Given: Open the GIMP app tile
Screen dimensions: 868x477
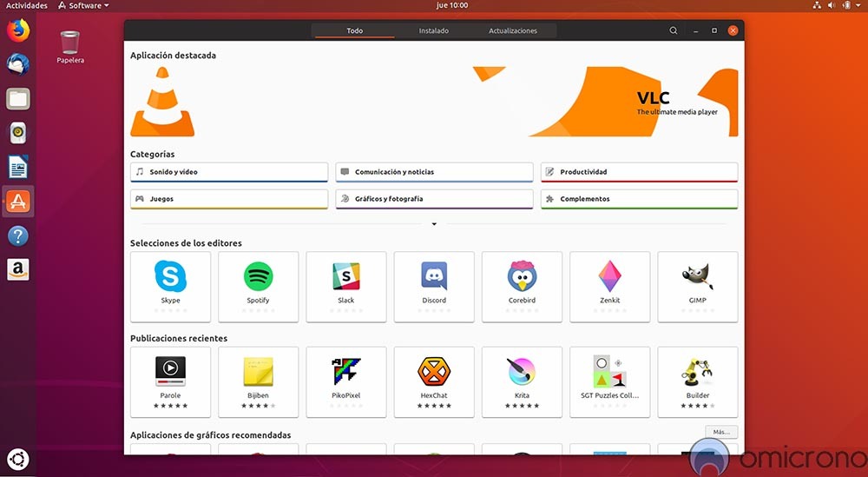Looking at the screenshot, I should (x=698, y=287).
